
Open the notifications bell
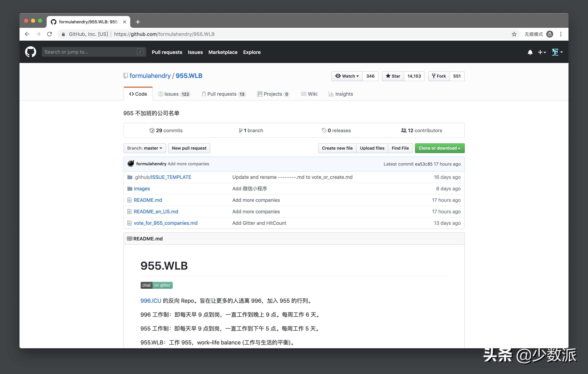click(530, 52)
